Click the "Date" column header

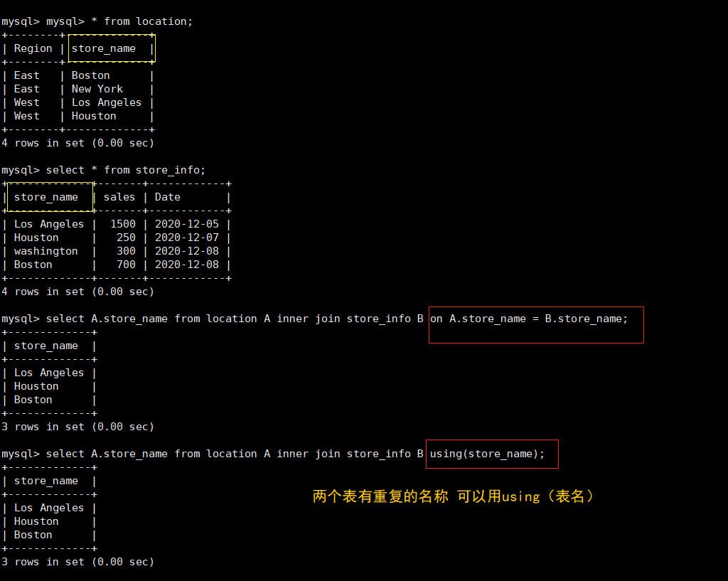tap(168, 197)
